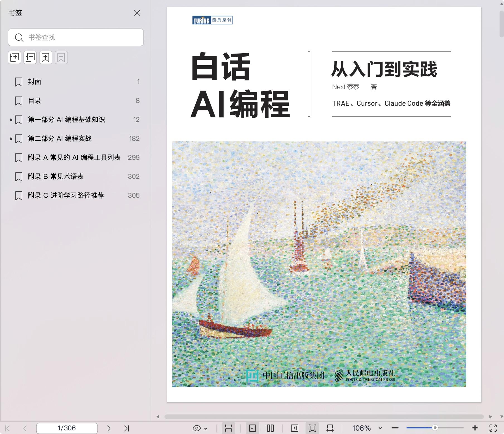Image resolution: width=504 pixels, height=434 pixels.
Task: Go to previous page arrow
Action: 25,428
